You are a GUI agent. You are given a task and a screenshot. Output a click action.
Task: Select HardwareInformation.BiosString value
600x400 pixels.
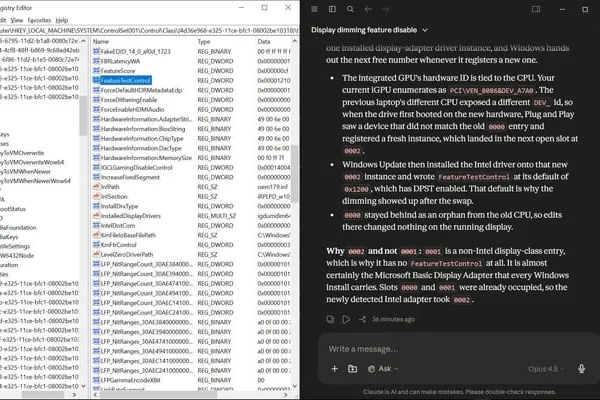coord(143,129)
